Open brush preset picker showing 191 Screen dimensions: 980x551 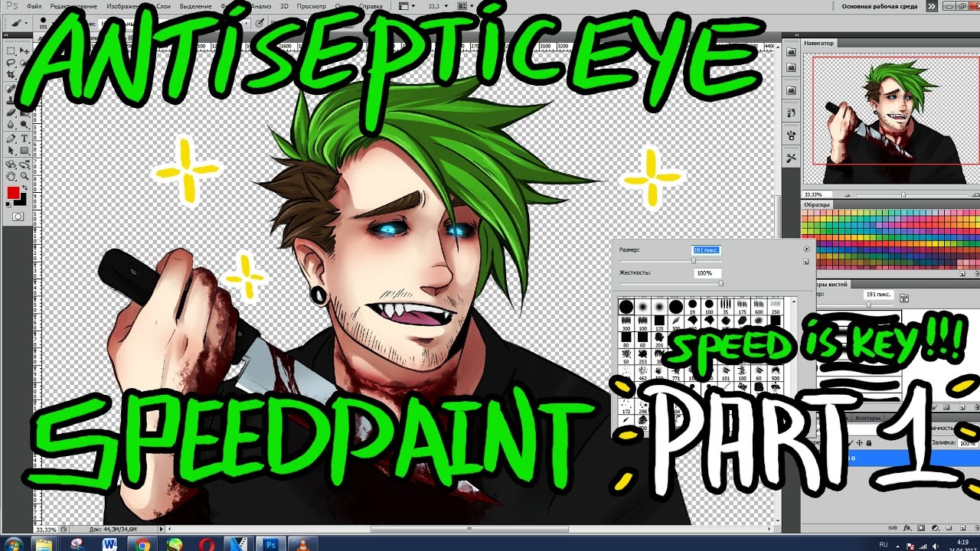click(45, 23)
